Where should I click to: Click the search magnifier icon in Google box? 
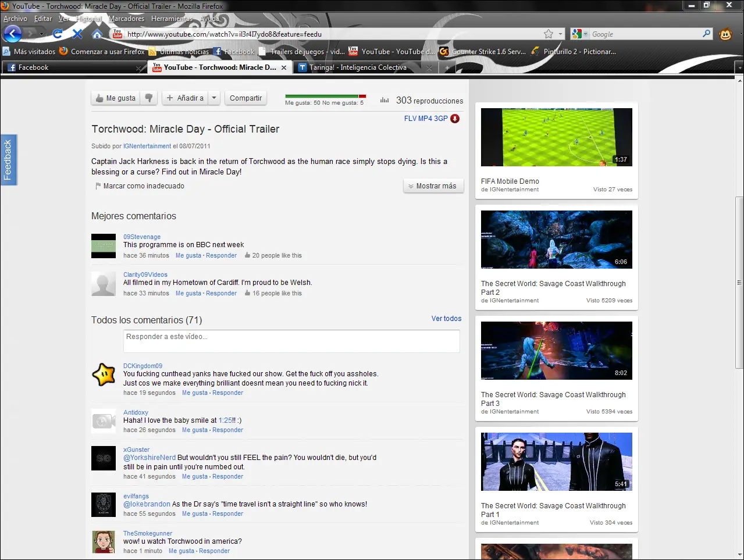click(x=707, y=34)
